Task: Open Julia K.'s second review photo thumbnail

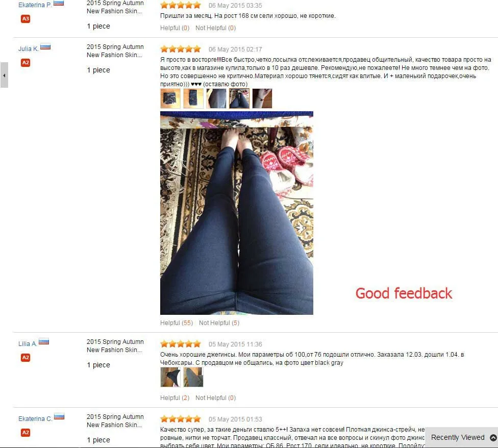Action: (x=193, y=98)
